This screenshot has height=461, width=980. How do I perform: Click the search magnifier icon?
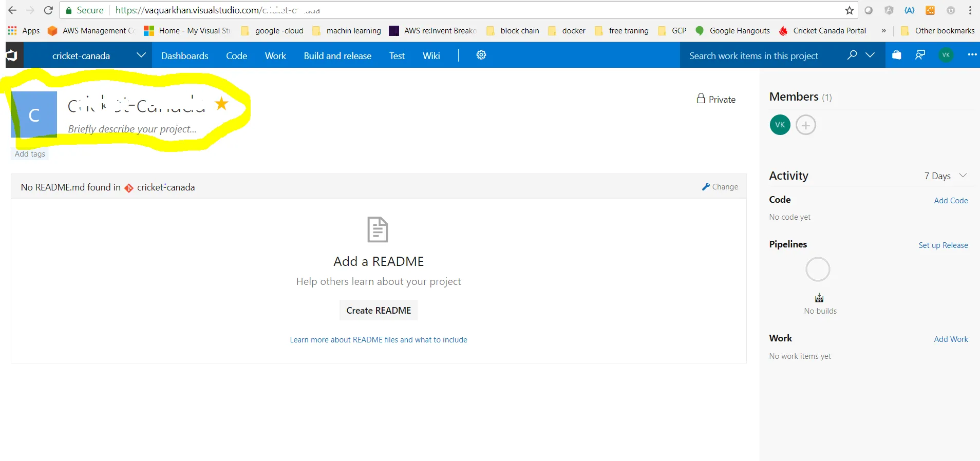pos(852,55)
